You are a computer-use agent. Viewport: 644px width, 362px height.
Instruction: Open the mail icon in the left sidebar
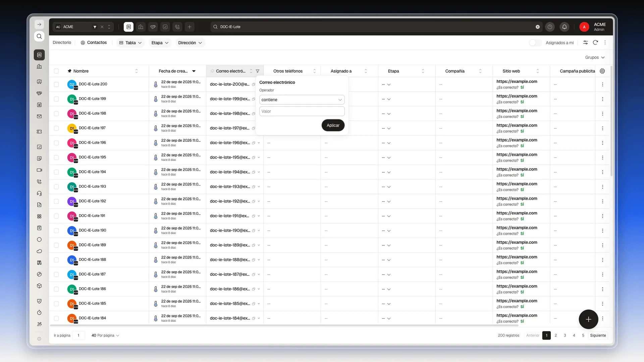pos(39,117)
